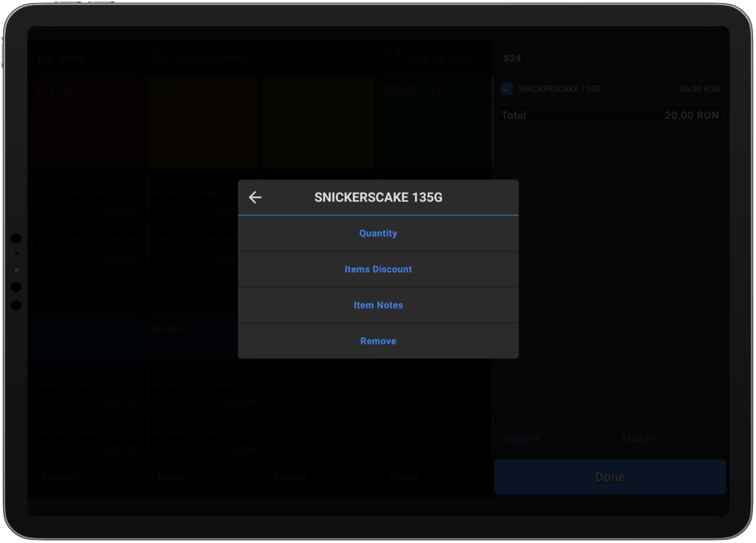Add ORANGECAKE 145G to the order
This screenshot has height=543, width=756.
pyautogui.click(x=88, y=386)
